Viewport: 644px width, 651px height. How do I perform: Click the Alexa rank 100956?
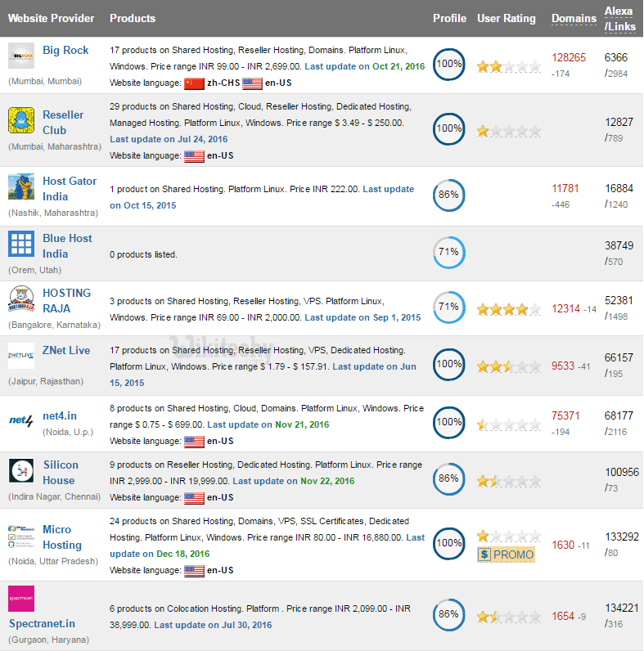coord(622,473)
